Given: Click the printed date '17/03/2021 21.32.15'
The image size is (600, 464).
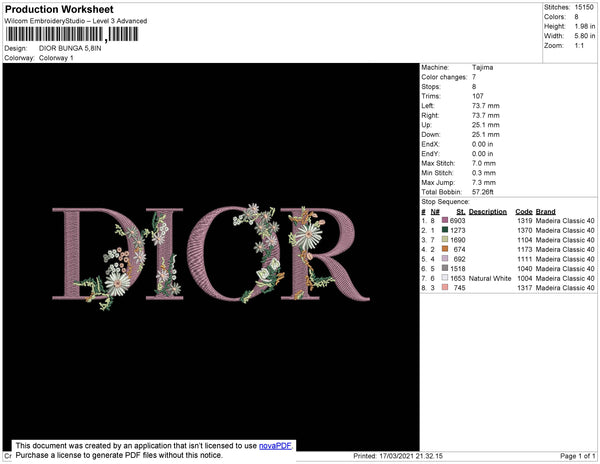Looking at the screenshot, I should (411, 456).
